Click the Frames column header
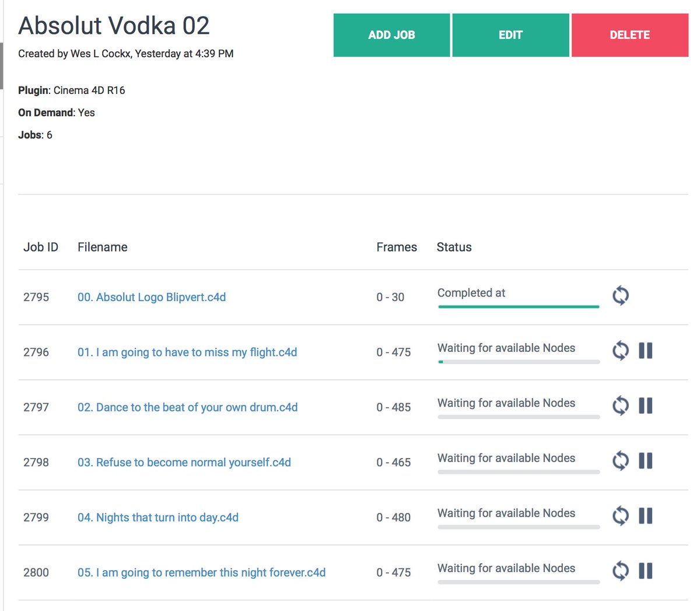The width and height of the screenshot is (700, 611). (x=397, y=247)
